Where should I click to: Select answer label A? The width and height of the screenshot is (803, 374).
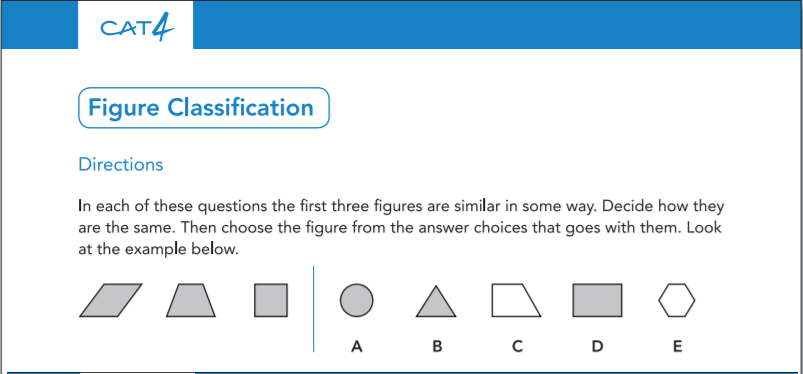click(x=357, y=347)
